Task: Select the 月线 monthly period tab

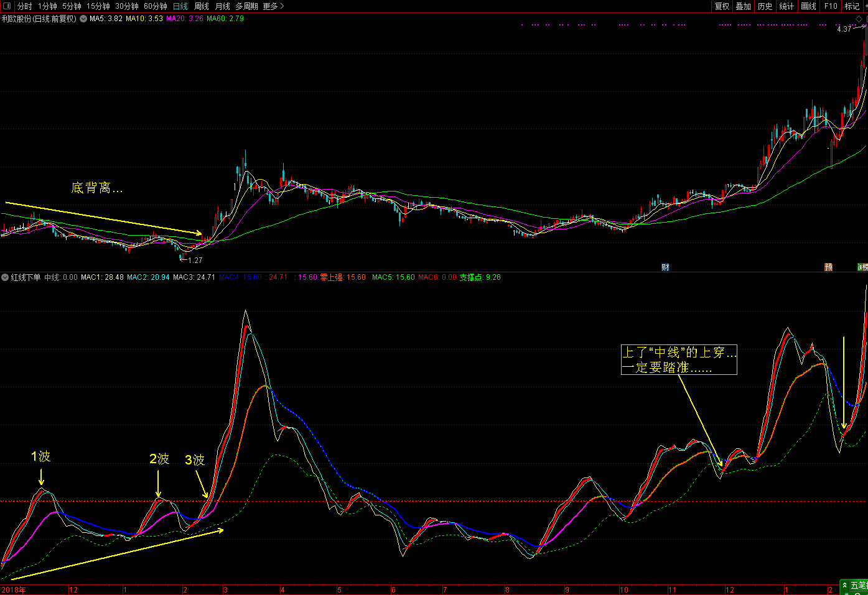Action: coord(223,6)
